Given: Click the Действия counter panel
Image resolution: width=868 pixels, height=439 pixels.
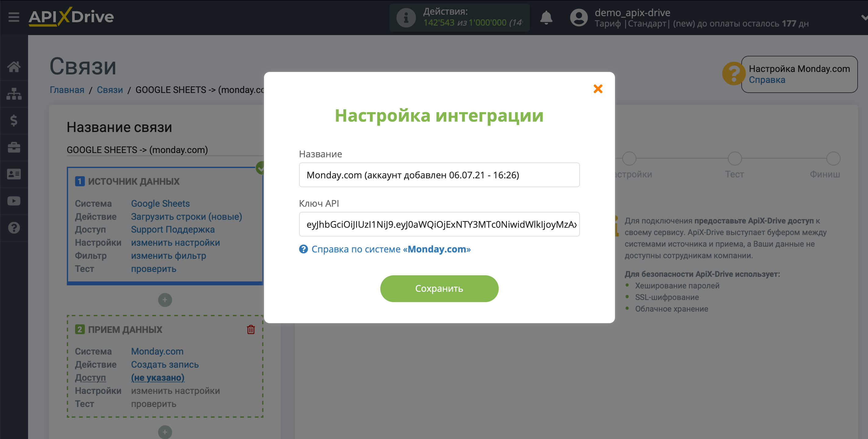Looking at the screenshot, I should (x=459, y=17).
